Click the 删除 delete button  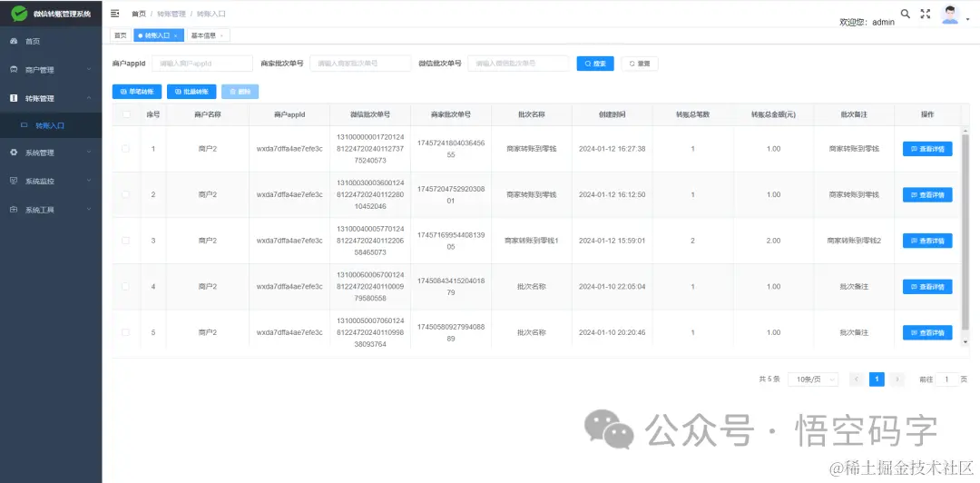tap(240, 92)
